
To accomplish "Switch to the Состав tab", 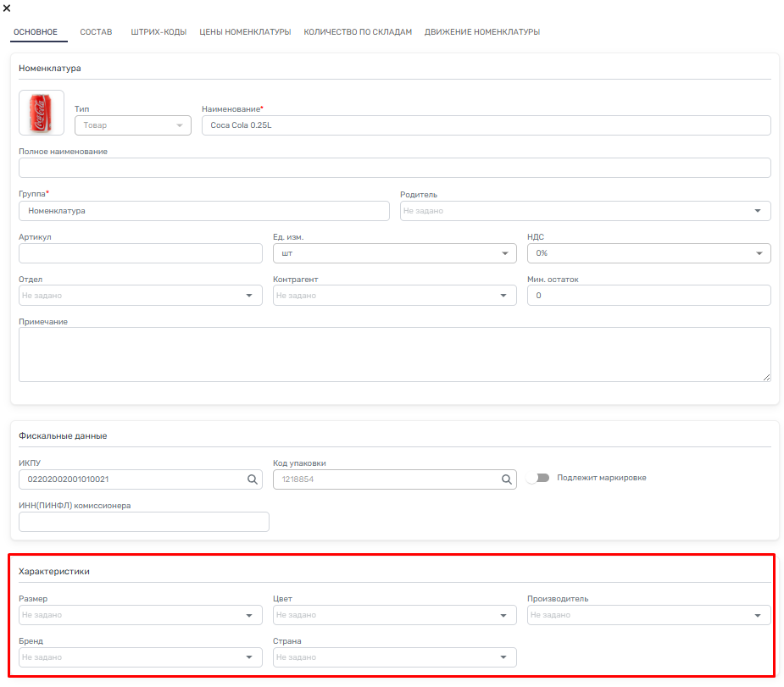I will (96, 32).
